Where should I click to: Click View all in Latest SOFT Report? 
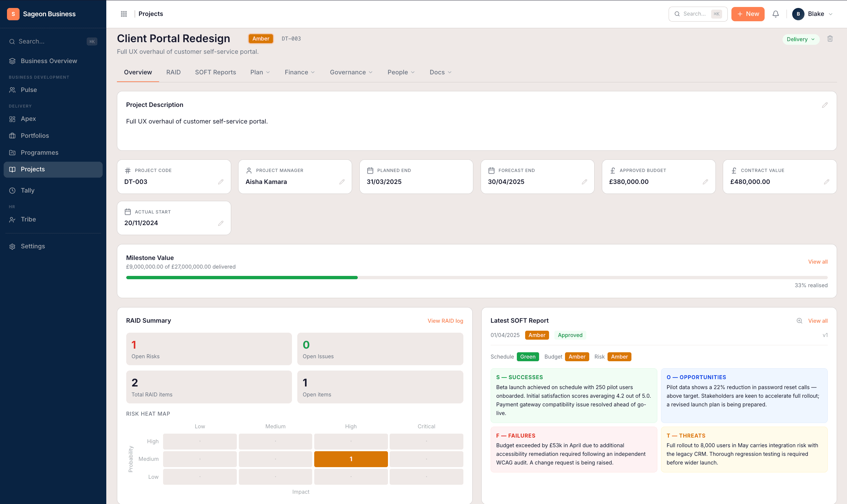[x=817, y=321]
